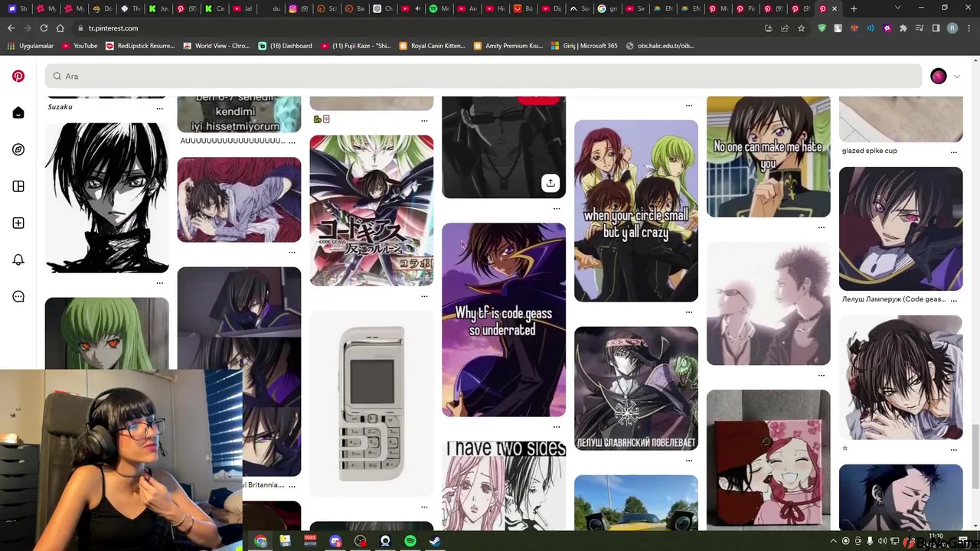Open the 'No one can make me hate you' pin
The image size is (980, 551).
[768, 156]
